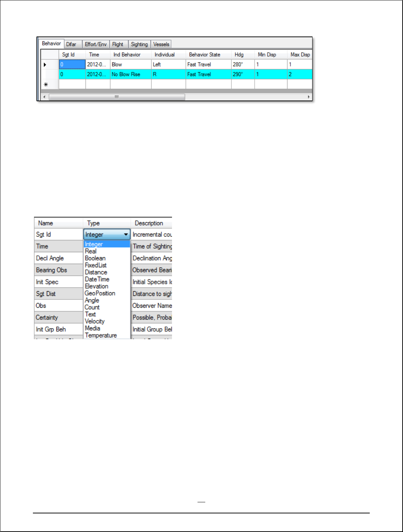Viewport: 403px width, 532px height.
Task: Open the Difar tab
Action: (x=73, y=44)
